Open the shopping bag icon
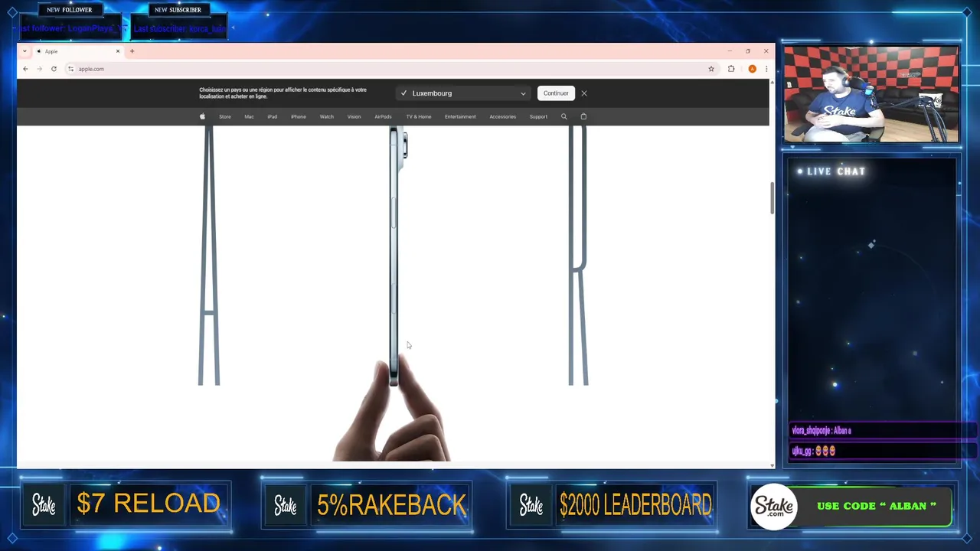Screen dimensions: 980x551 583,116
